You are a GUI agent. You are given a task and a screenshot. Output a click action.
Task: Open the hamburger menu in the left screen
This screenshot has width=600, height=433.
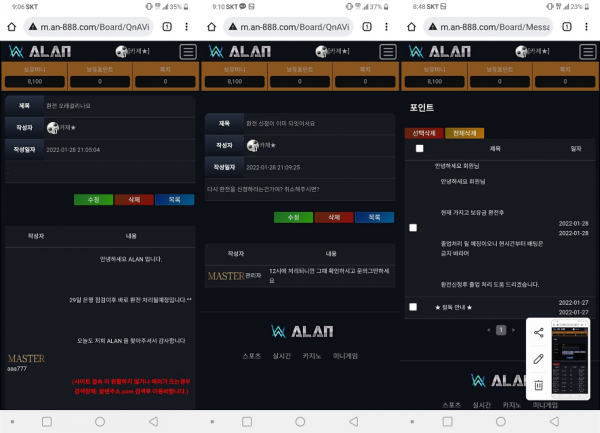tap(188, 52)
